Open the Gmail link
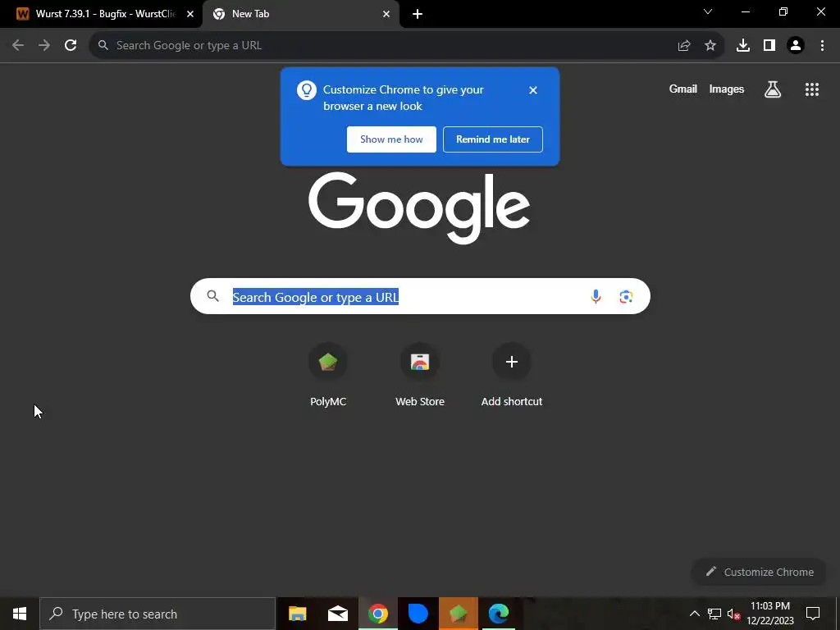This screenshot has width=840, height=630. [x=683, y=89]
